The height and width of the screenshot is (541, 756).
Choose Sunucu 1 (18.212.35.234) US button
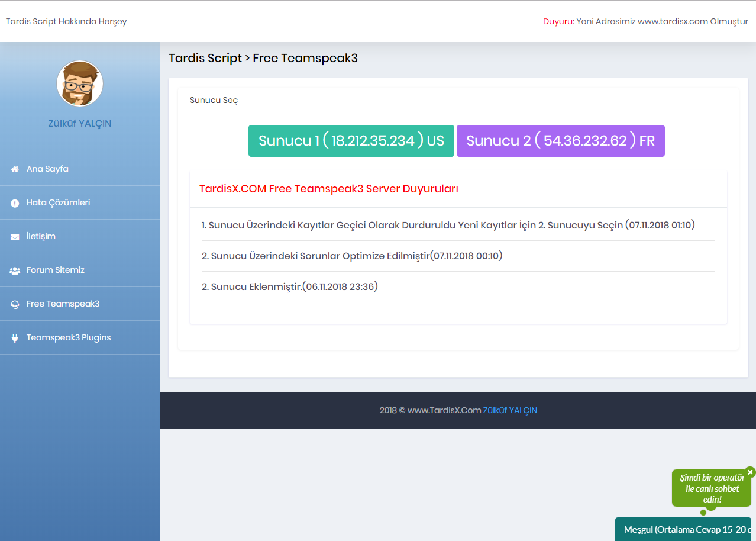[x=351, y=141]
